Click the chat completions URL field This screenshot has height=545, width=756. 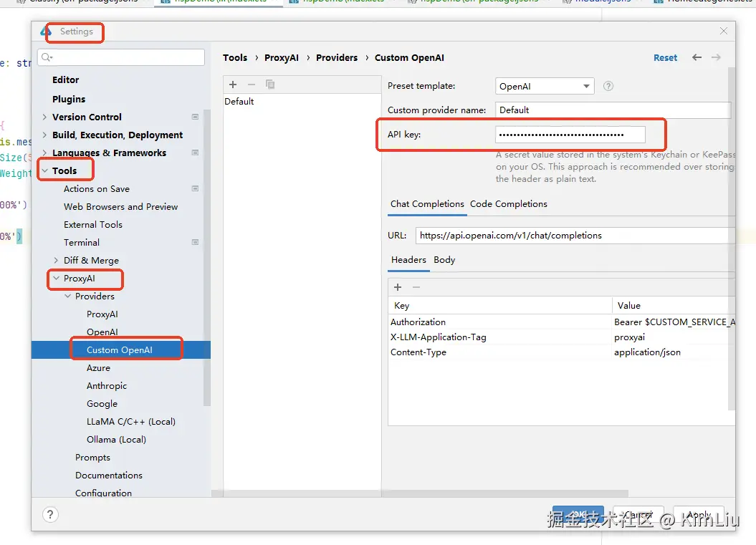pyautogui.click(x=575, y=235)
